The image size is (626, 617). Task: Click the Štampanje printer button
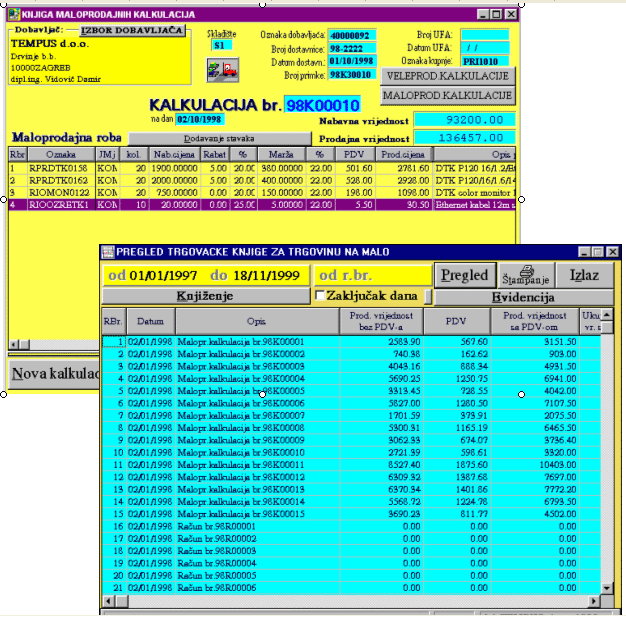pyautogui.click(x=525, y=275)
